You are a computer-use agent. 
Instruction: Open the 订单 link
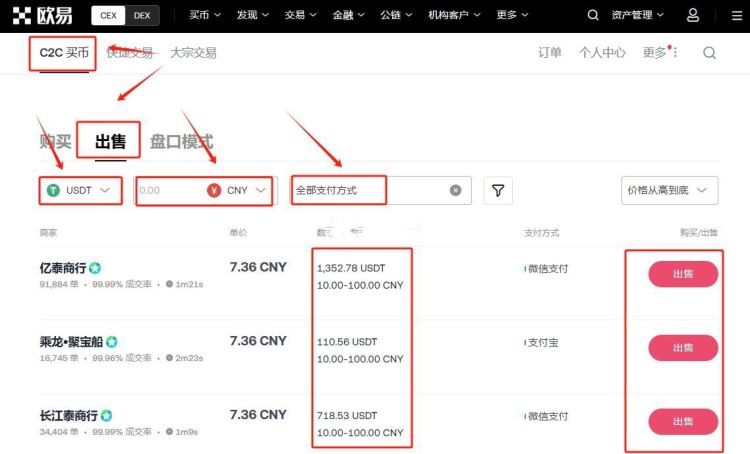pyautogui.click(x=550, y=53)
